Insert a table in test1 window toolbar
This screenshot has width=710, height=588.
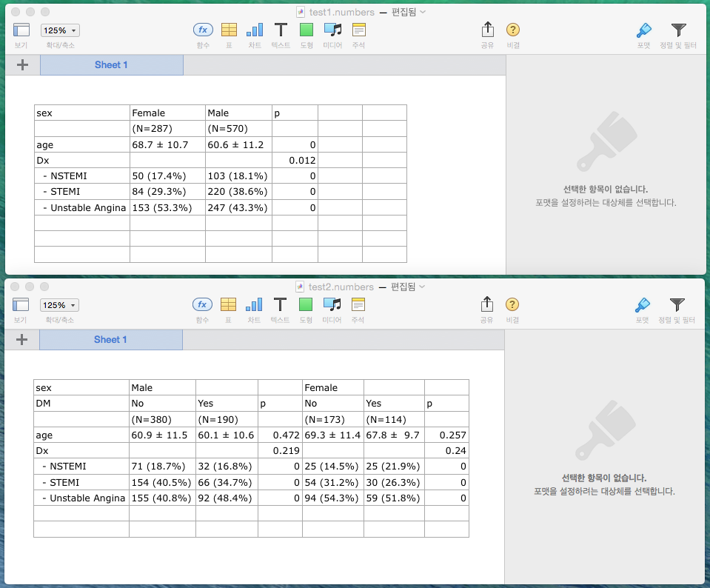(x=230, y=30)
